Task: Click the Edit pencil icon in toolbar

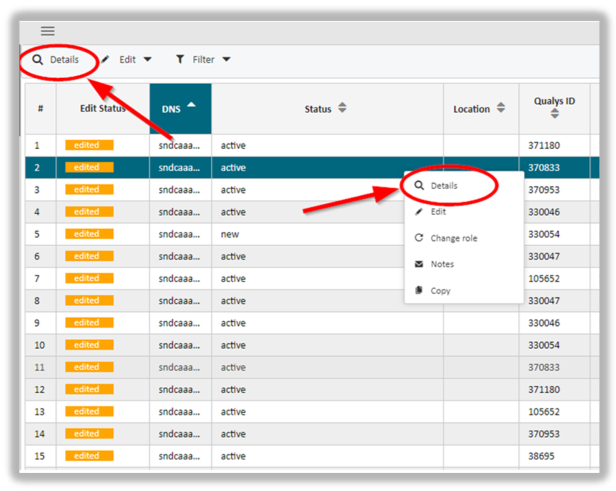Action: pyautogui.click(x=106, y=60)
